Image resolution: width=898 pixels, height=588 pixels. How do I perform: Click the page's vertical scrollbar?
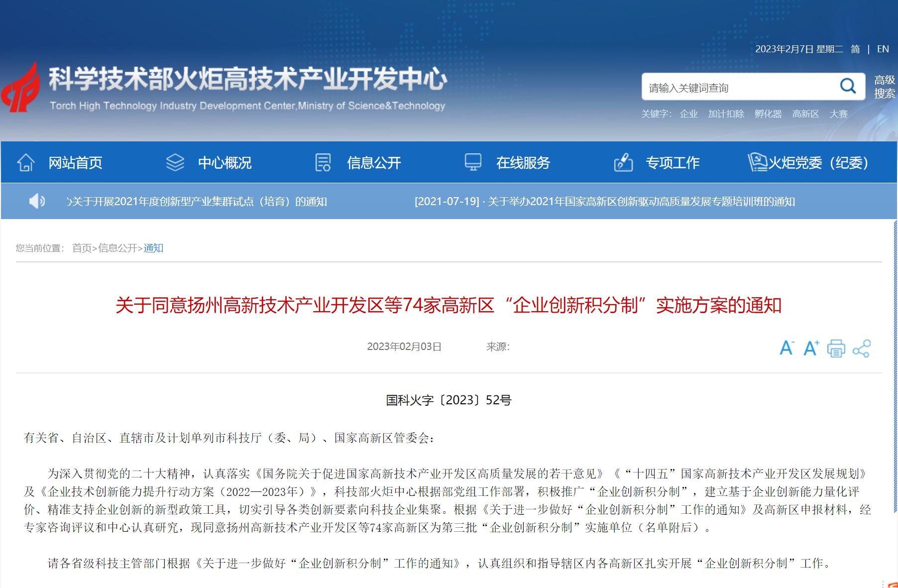click(x=895, y=366)
